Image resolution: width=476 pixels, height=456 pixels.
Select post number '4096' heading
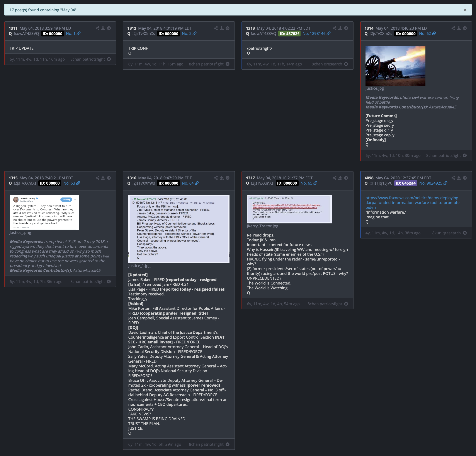(x=369, y=178)
